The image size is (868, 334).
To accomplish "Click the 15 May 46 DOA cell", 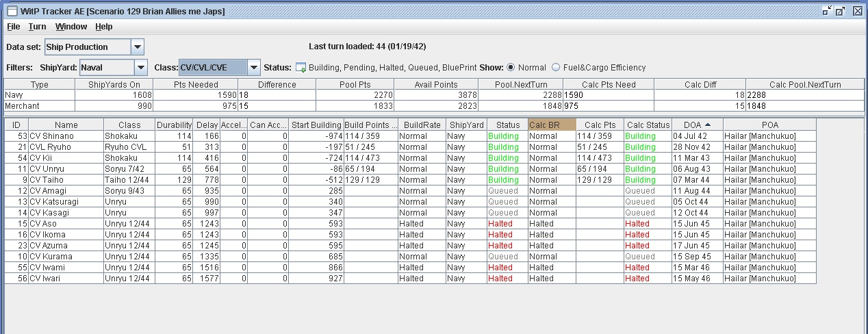I will pyautogui.click(x=698, y=279).
